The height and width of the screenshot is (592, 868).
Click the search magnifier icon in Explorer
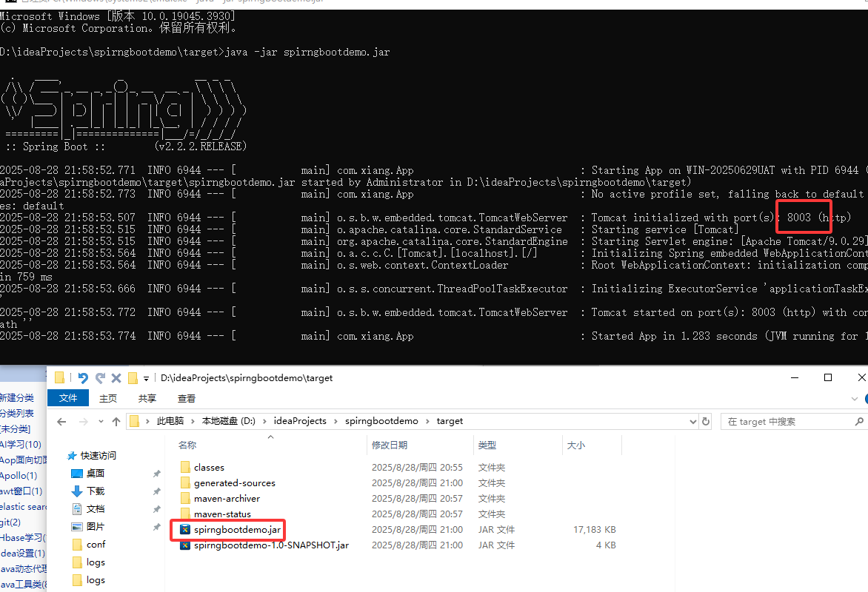(859, 422)
